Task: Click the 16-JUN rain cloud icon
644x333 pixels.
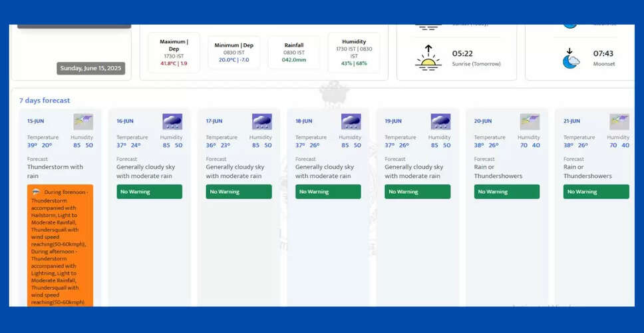Action: tap(172, 122)
